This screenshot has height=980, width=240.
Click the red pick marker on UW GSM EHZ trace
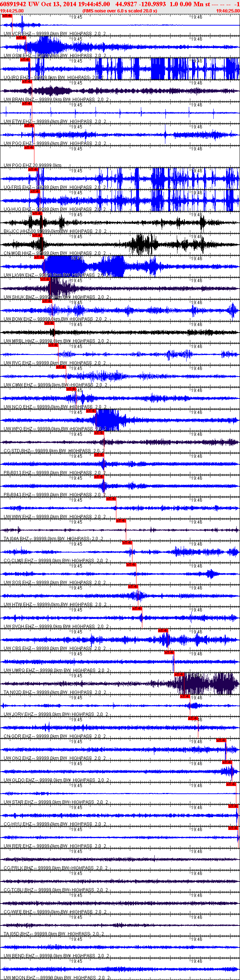coord(20,38)
